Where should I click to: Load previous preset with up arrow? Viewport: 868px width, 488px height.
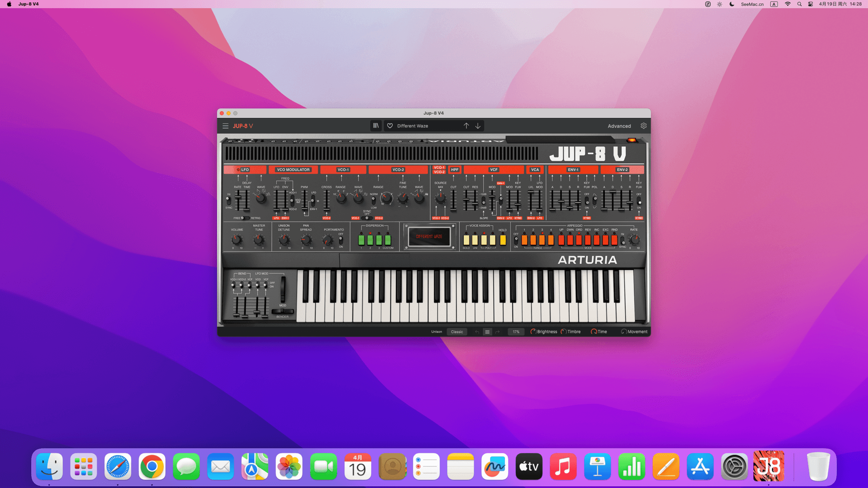(466, 126)
